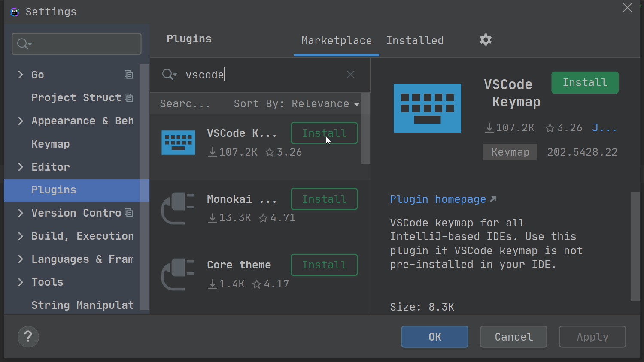Clear the vscode search with the X icon

(x=350, y=75)
